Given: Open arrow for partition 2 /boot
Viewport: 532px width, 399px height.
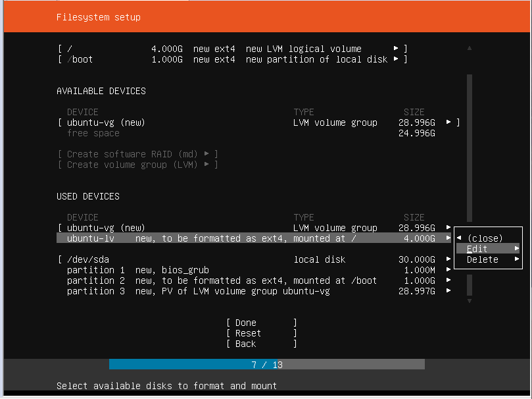Looking at the screenshot, I should 448,280.
